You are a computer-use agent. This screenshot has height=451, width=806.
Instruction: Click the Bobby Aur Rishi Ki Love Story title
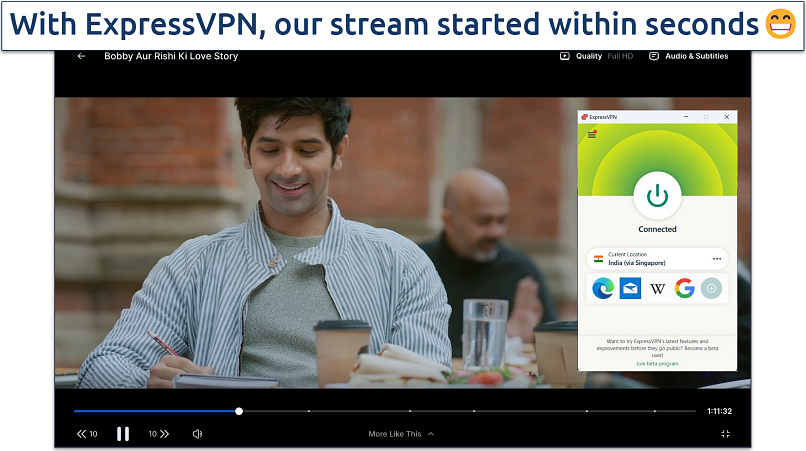[x=171, y=56]
